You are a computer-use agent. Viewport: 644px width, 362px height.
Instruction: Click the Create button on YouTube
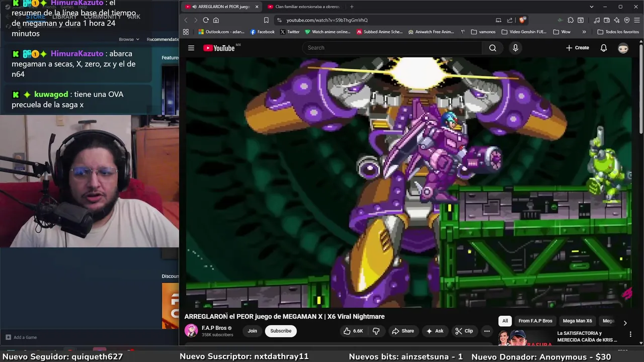pyautogui.click(x=577, y=48)
